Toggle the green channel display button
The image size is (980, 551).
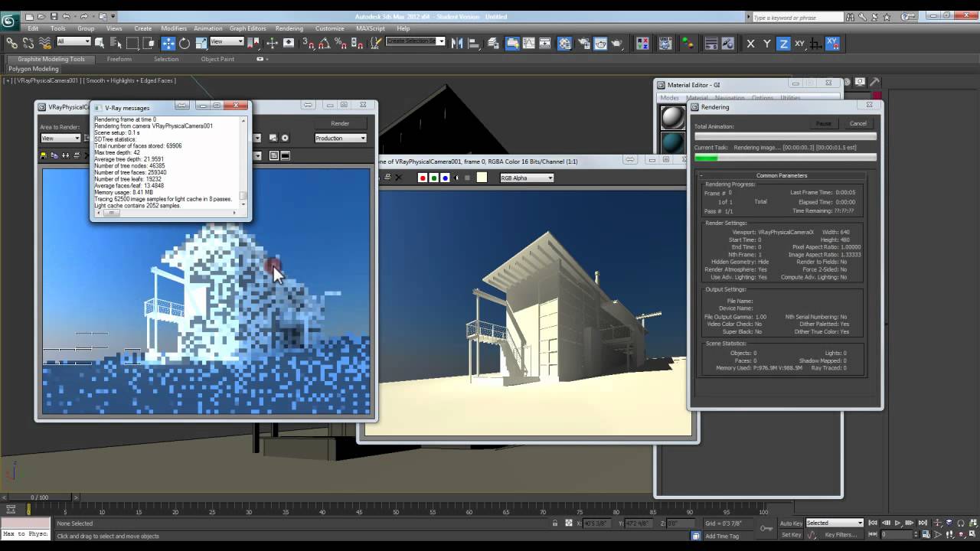(434, 178)
